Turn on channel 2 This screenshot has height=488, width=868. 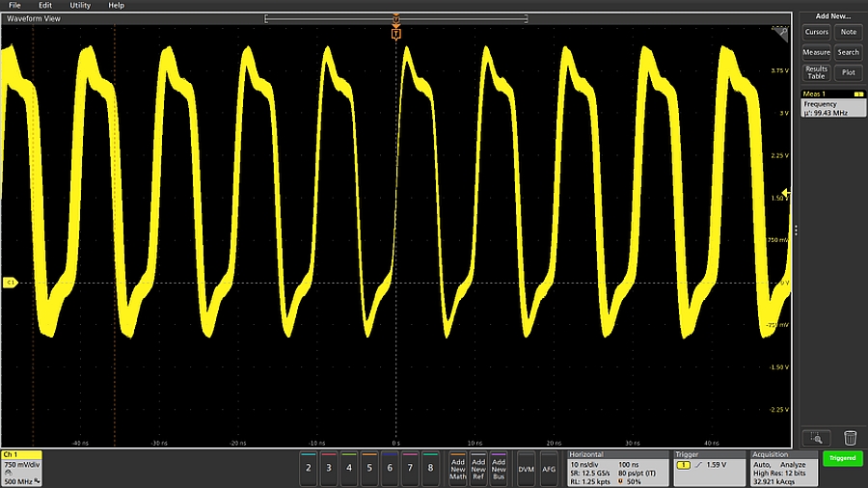[308, 467]
